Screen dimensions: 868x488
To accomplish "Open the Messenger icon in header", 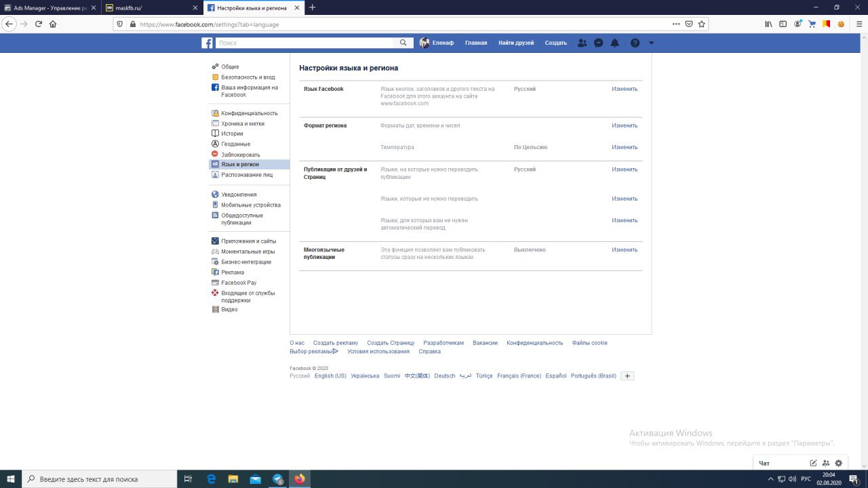I will coord(599,43).
